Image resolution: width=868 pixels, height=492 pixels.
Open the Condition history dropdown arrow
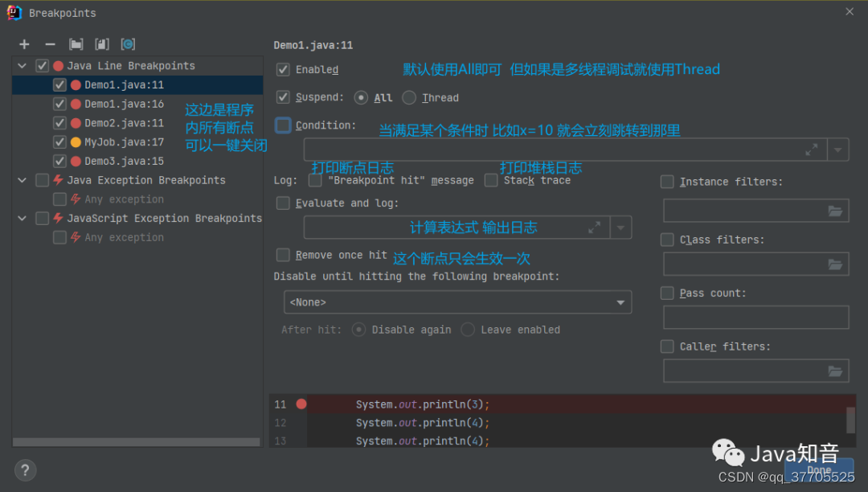(837, 150)
